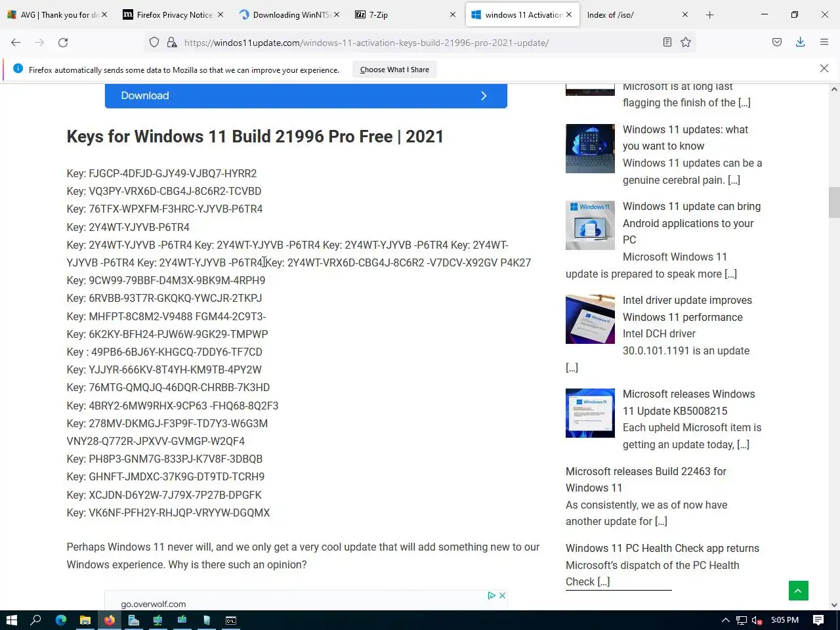Click the scrollbar down arrow

(x=834, y=605)
